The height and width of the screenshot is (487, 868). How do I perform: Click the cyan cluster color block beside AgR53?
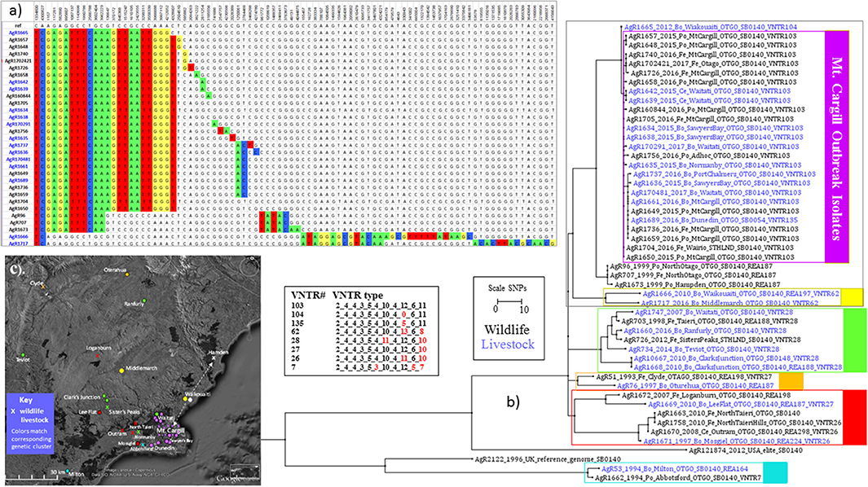pyautogui.click(x=775, y=473)
